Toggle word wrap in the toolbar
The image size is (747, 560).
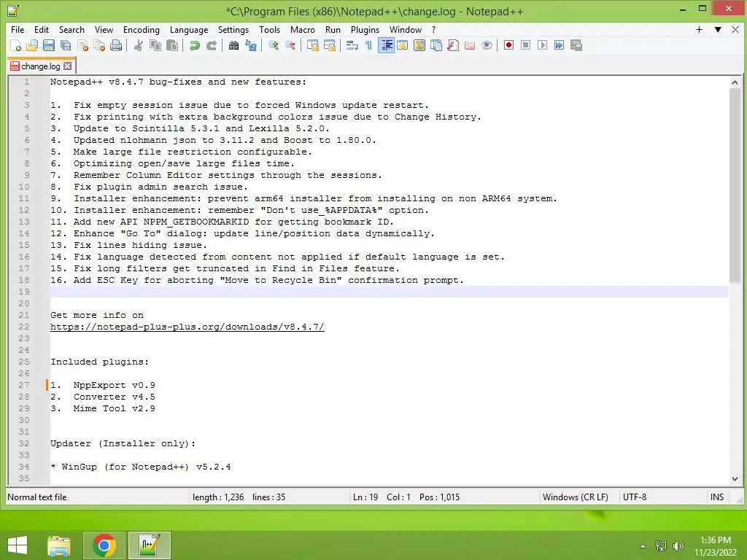pyautogui.click(x=352, y=45)
